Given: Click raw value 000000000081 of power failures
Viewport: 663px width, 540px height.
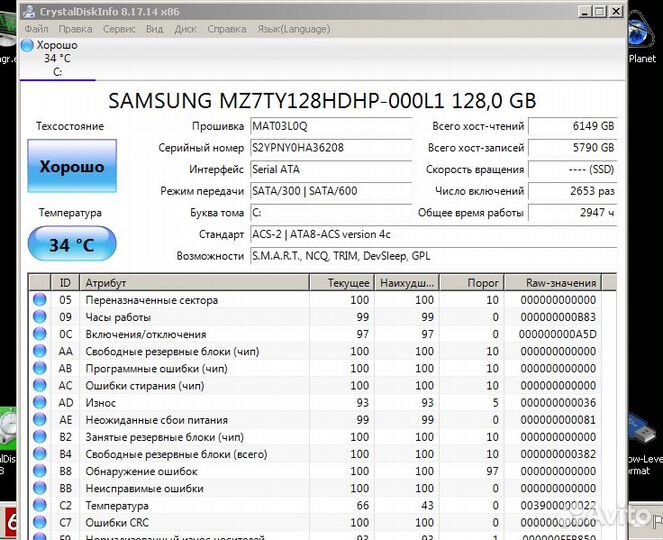Looking at the screenshot, I should click(x=558, y=419).
